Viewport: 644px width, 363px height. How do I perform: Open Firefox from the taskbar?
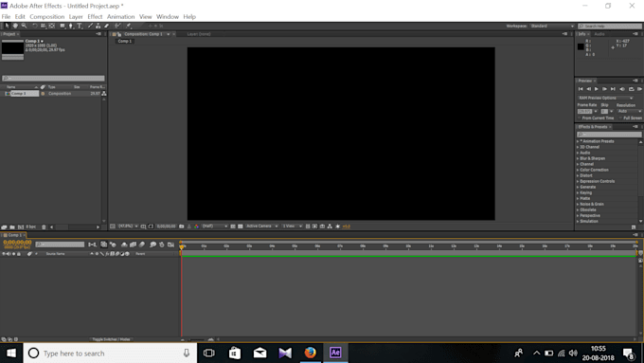(311, 353)
